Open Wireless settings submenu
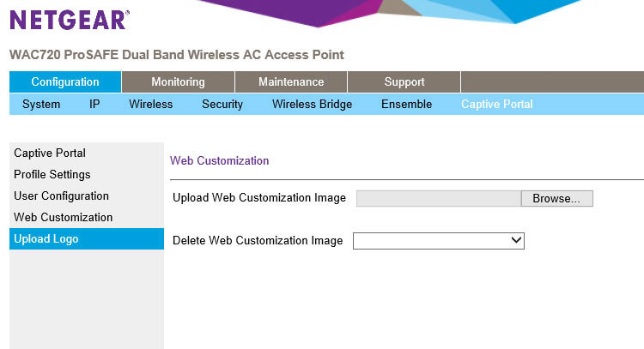This screenshot has width=644, height=349. (151, 104)
